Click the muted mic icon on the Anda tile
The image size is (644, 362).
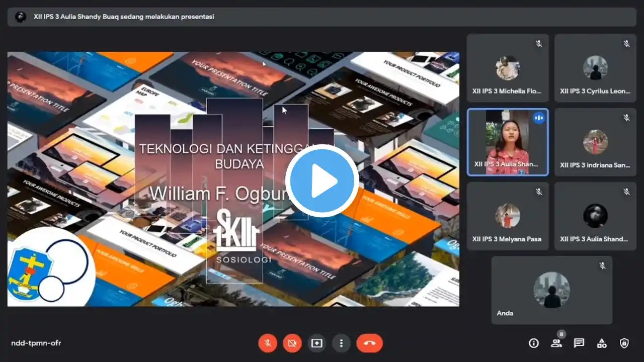(602, 265)
